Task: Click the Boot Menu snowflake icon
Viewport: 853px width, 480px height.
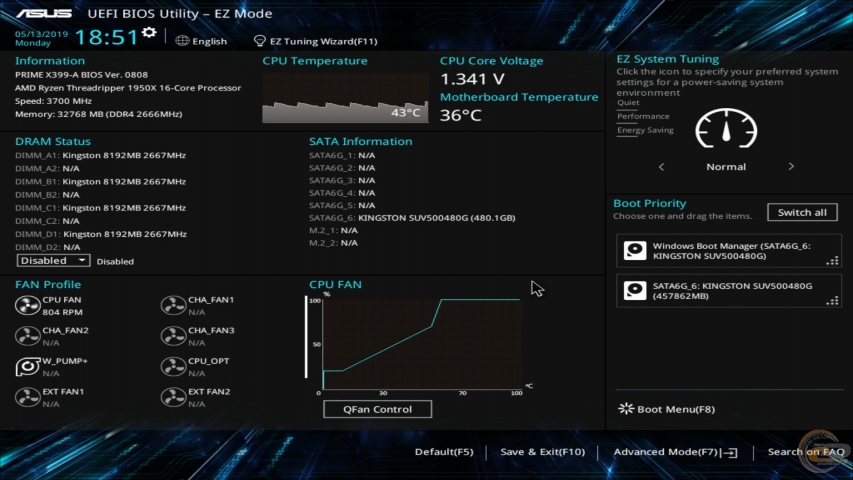Action: [626, 409]
